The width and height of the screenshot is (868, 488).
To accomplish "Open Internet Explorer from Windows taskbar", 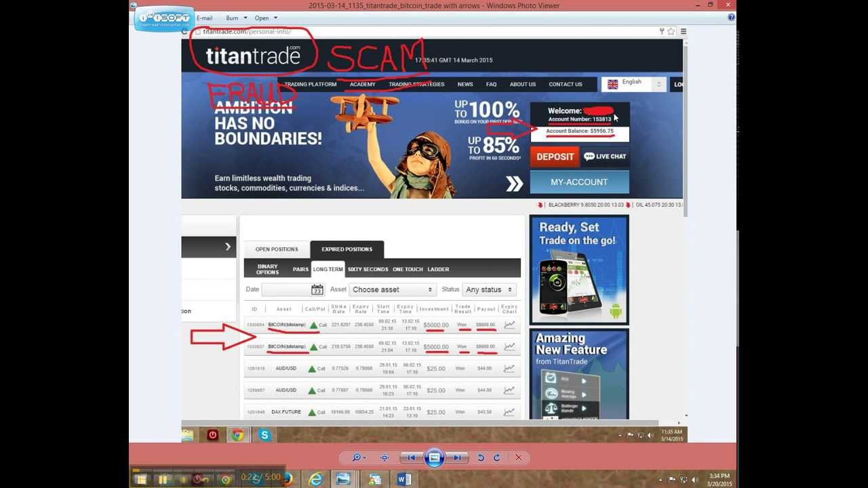I will 315,479.
